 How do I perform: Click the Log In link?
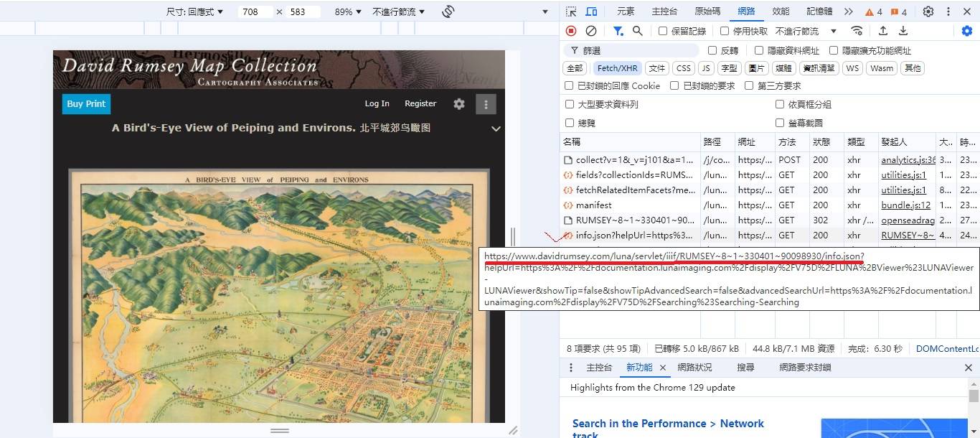tap(377, 104)
